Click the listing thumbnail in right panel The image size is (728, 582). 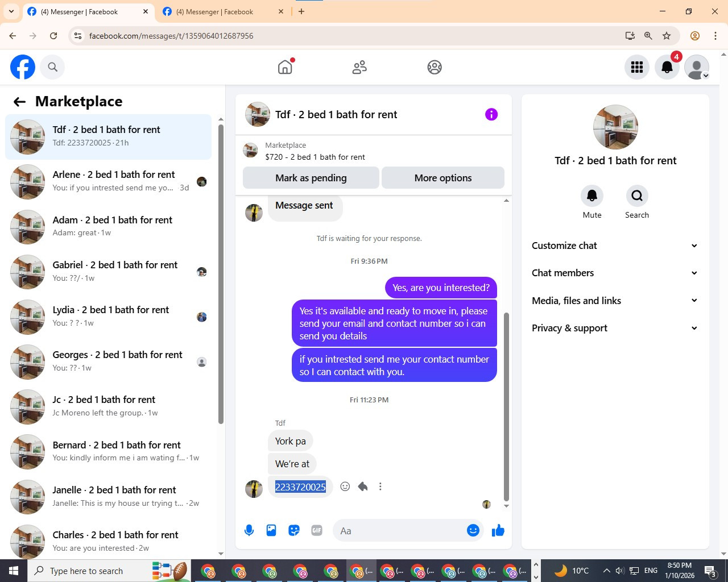coord(615,127)
